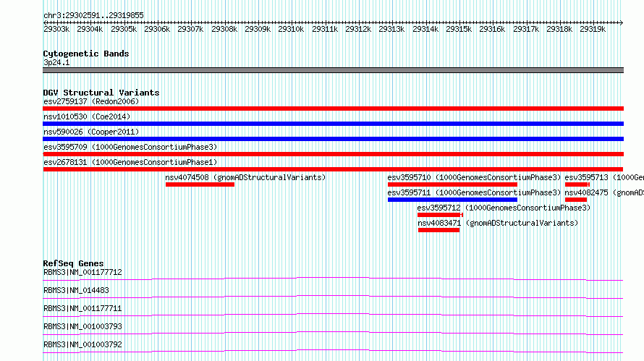This screenshot has height=361, width=644.
Task: Click the esv2678131 (1000GenomesConsortiumPhase1) red bar
Action: point(333,169)
